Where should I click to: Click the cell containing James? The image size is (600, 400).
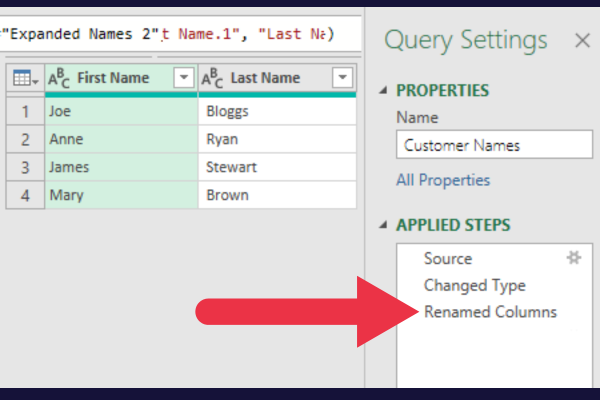tap(121, 167)
